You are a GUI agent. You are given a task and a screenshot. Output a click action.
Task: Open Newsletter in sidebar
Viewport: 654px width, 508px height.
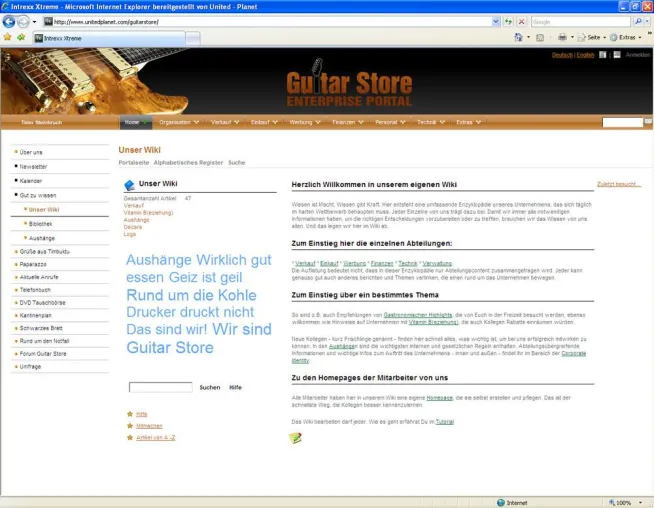click(x=33, y=166)
